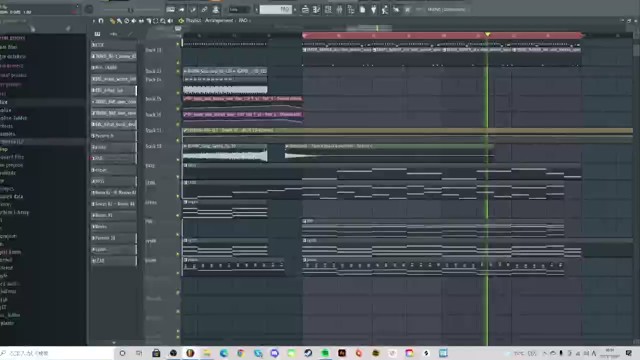The height and width of the screenshot is (360, 640).
Task: Select the Paint brush tool
Action: coord(119,21)
